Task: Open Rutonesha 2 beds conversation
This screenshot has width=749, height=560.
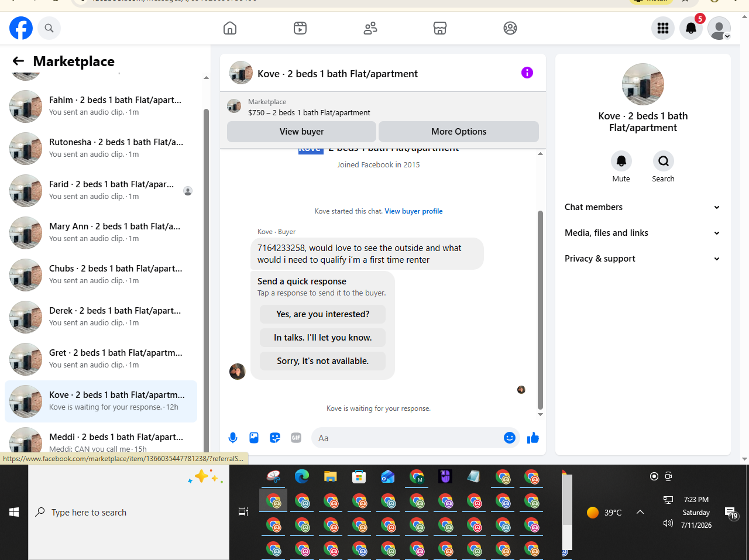Action: tap(101, 149)
